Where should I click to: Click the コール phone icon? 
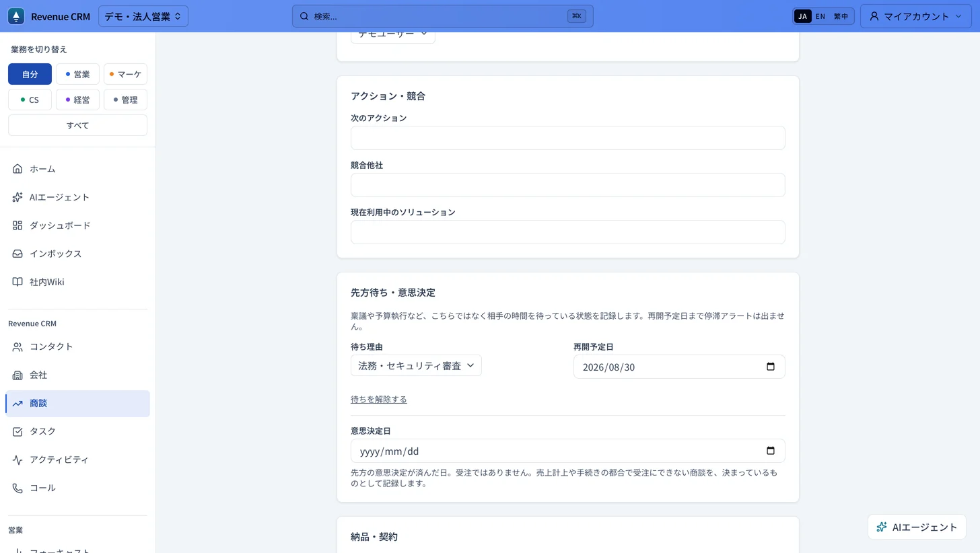[17, 488]
